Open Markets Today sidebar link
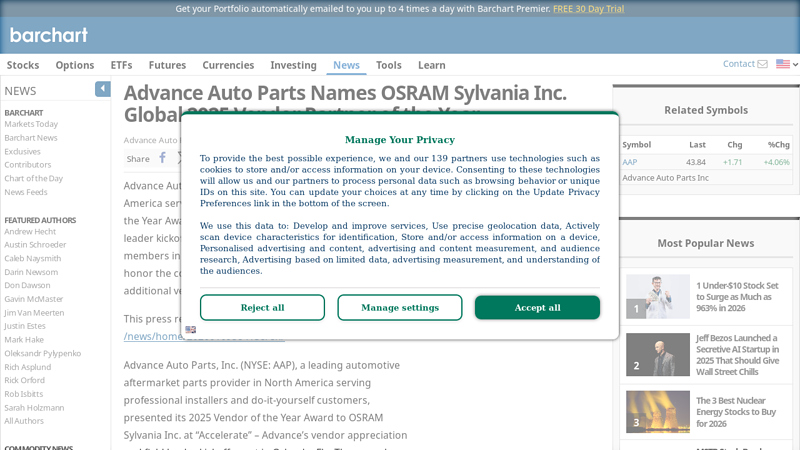This screenshot has width=800, height=450. (31, 124)
